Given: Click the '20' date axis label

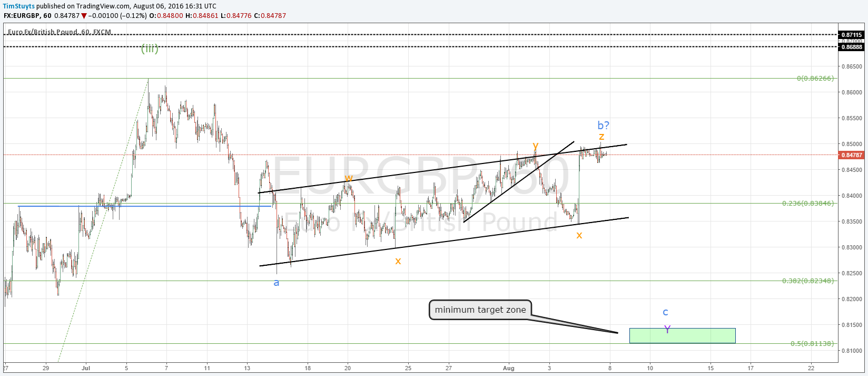Looking at the screenshot, I should pyautogui.click(x=348, y=368).
